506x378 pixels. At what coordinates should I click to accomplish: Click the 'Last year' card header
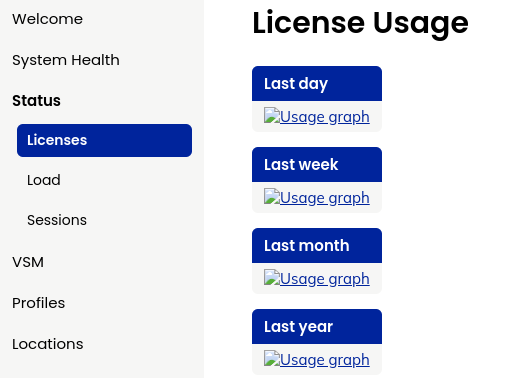point(317,327)
